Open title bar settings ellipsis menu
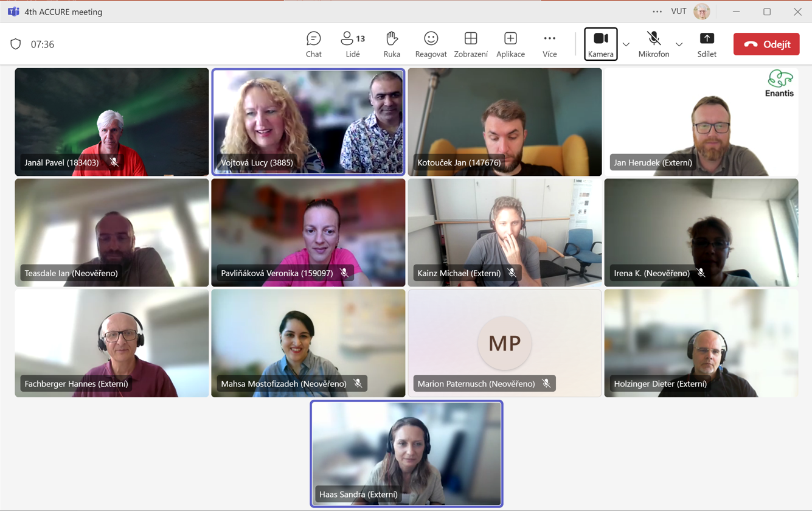Image resolution: width=812 pixels, height=511 pixels. (x=657, y=12)
